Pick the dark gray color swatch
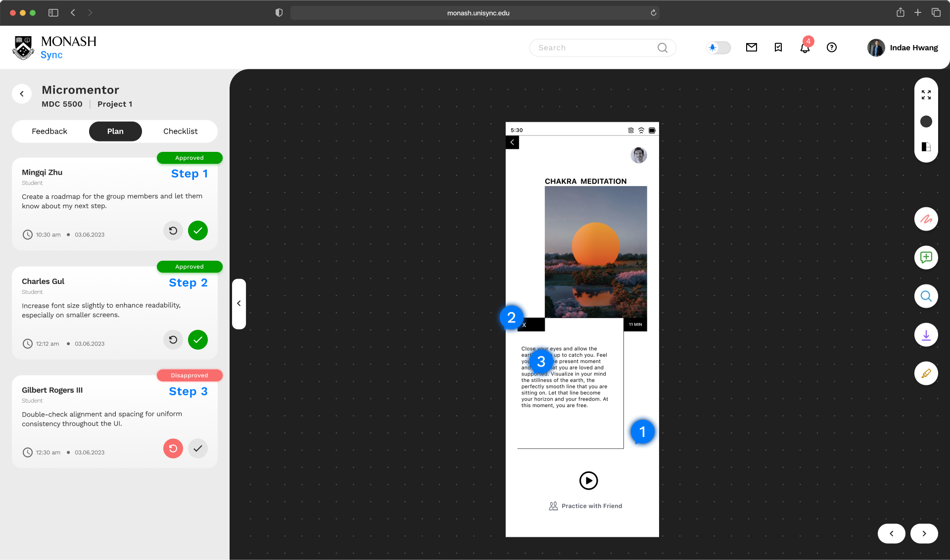Screen dimensions: 950x560 point(926,122)
